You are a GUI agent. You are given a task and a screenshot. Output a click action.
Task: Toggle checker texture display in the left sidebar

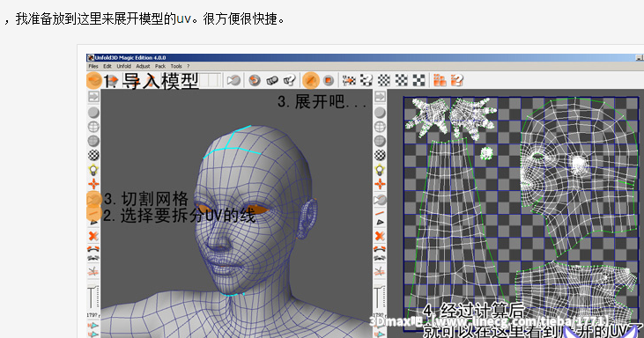point(93,155)
